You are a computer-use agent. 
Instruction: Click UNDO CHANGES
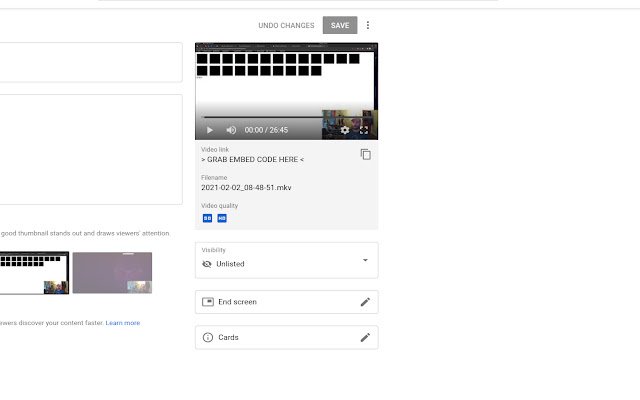pos(287,25)
